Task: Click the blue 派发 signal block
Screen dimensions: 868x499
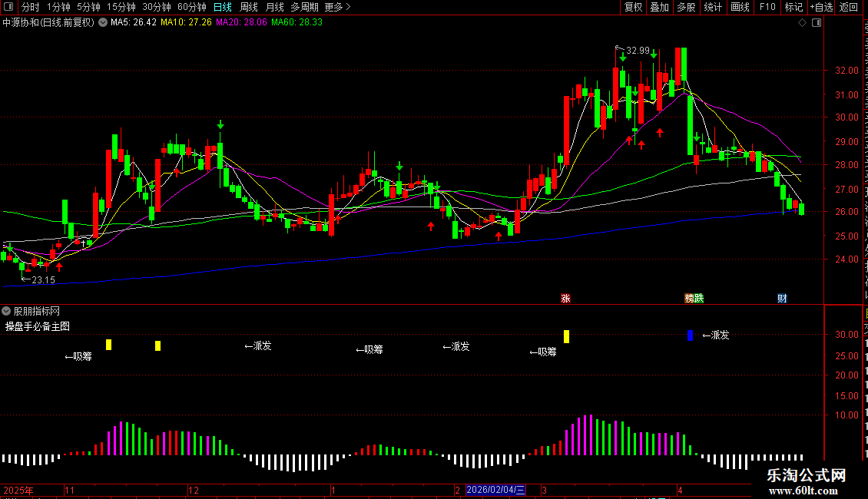Action: pos(690,335)
